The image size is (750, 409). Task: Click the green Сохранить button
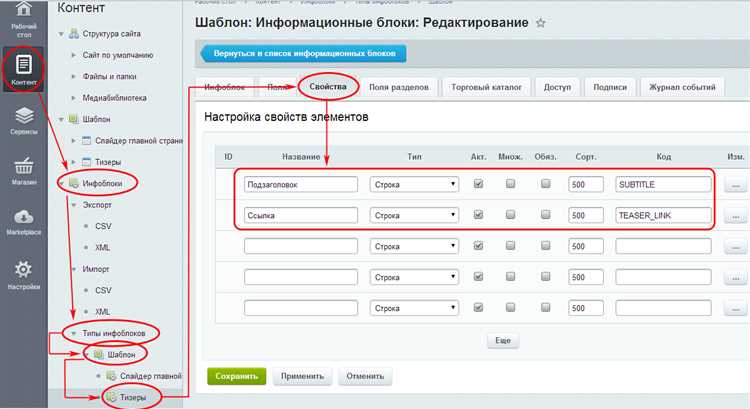[237, 376]
